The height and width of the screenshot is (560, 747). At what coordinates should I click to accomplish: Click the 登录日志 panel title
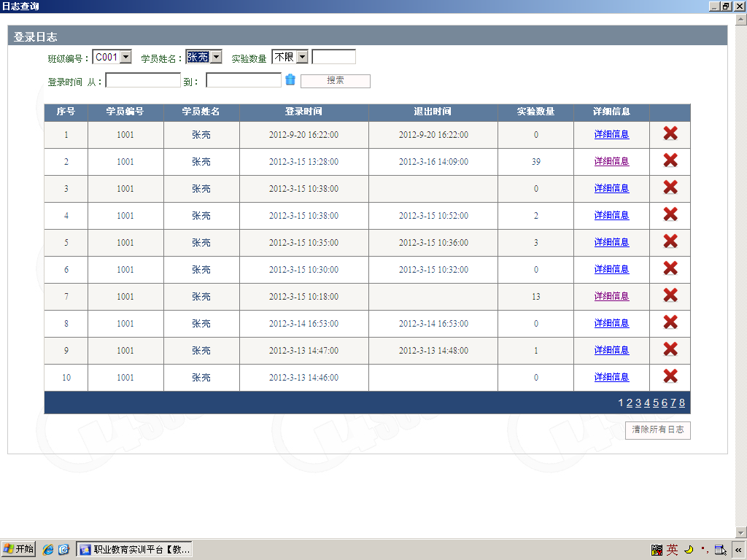[35, 37]
